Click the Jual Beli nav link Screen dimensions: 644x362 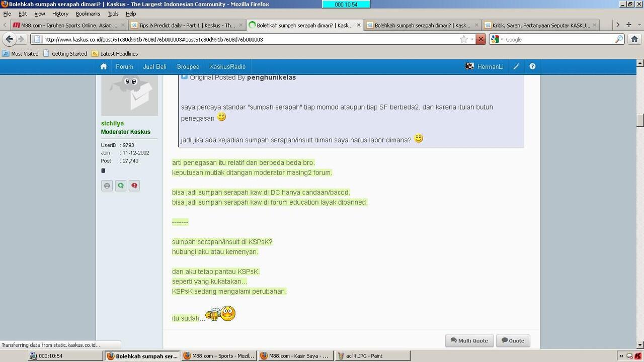tap(154, 66)
